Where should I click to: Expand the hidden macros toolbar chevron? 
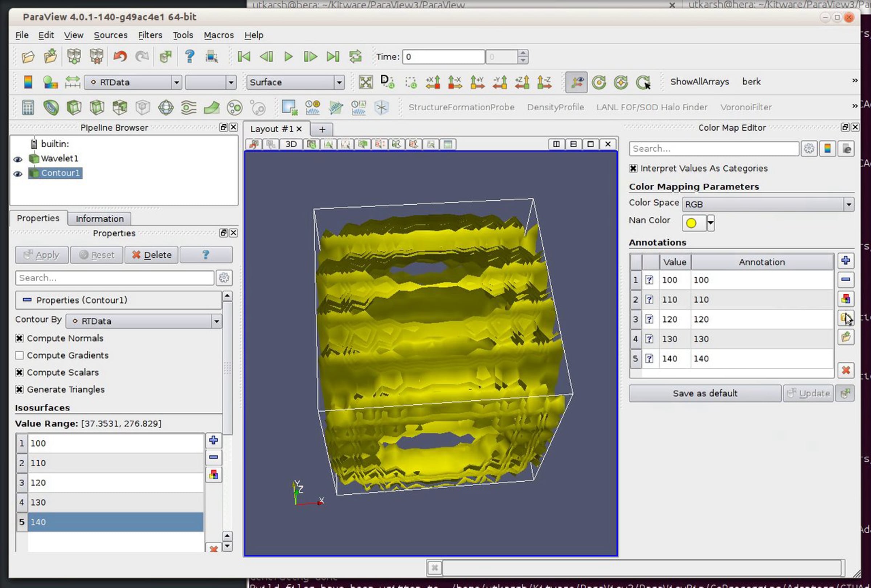[855, 81]
